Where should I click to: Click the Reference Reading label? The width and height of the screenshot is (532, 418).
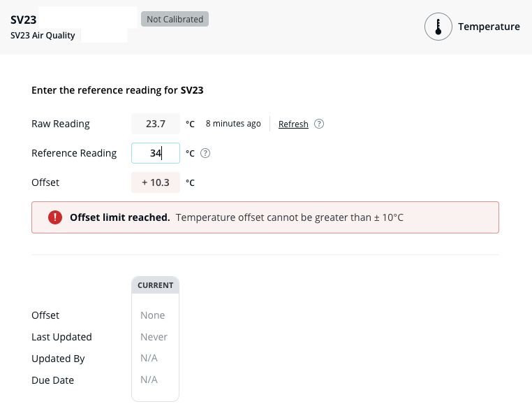pos(74,153)
